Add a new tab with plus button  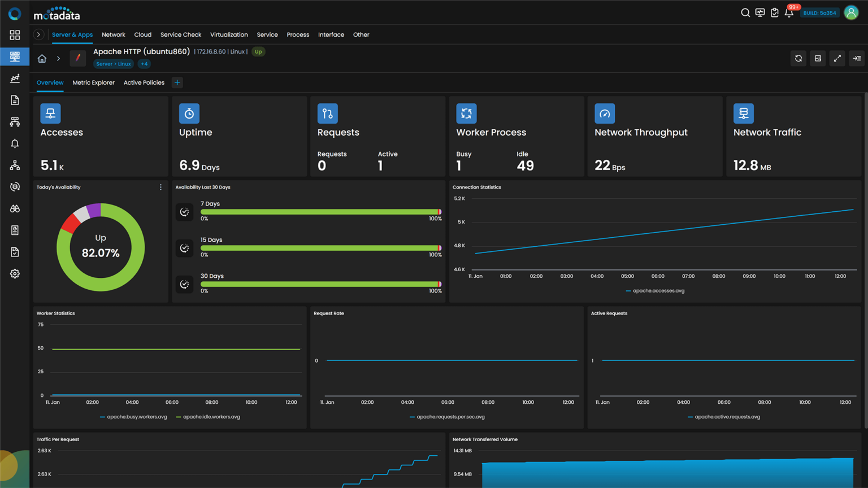[177, 82]
